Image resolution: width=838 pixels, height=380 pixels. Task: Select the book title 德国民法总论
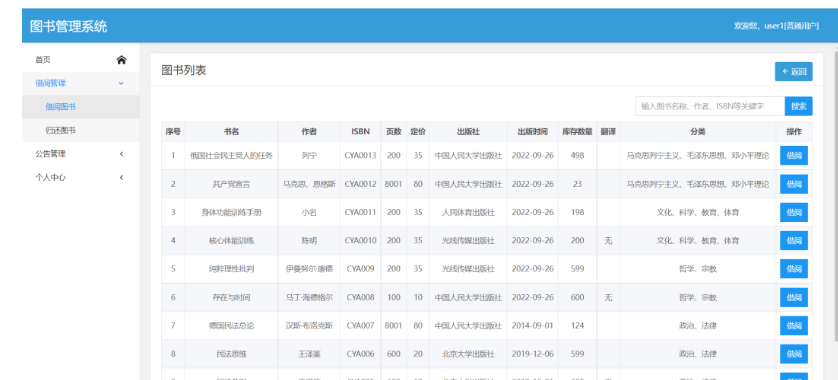231,325
